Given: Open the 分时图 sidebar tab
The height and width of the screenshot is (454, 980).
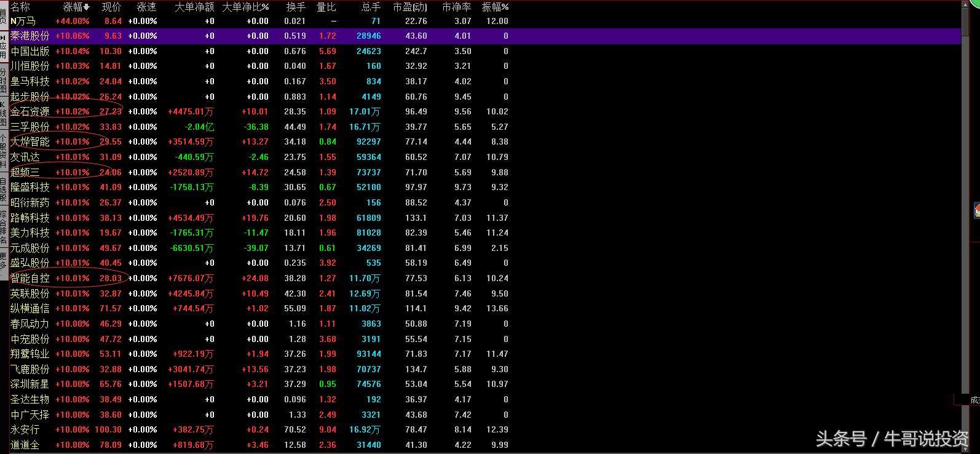Looking at the screenshot, I should (3, 80).
